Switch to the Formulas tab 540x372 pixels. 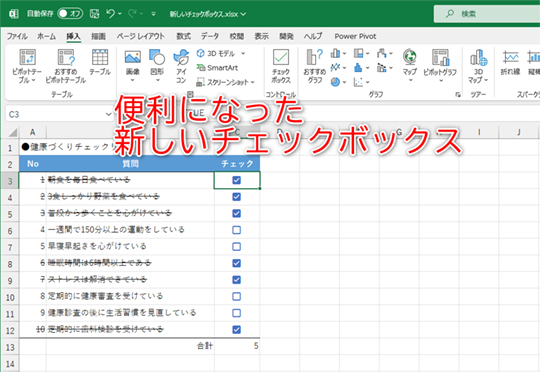click(x=184, y=36)
